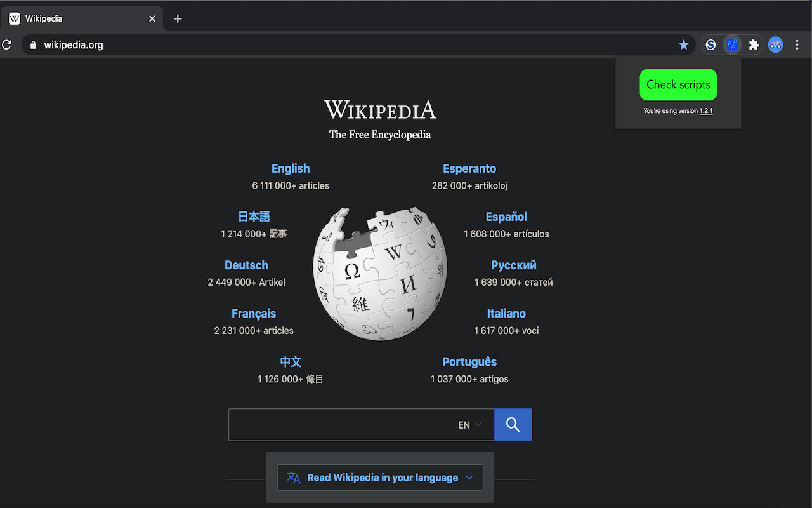Screen dimensions: 812x508
Task: Close the Wikipedia tab
Action: [x=152, y=18]
